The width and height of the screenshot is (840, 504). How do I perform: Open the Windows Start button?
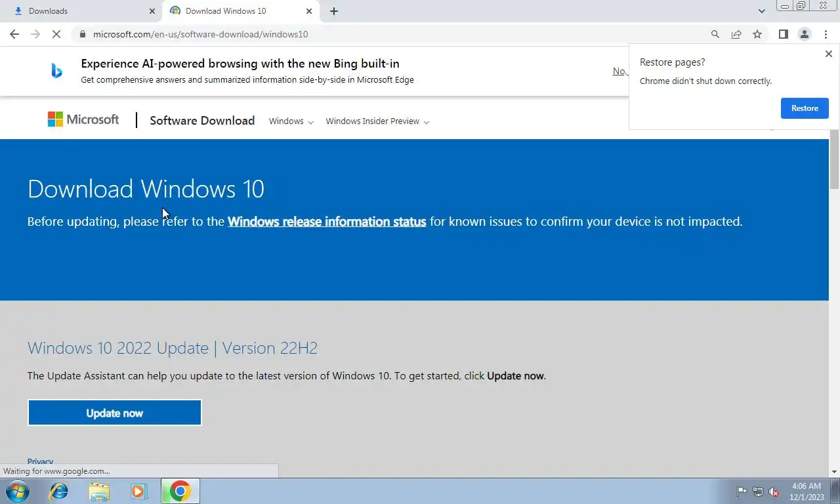17,491
